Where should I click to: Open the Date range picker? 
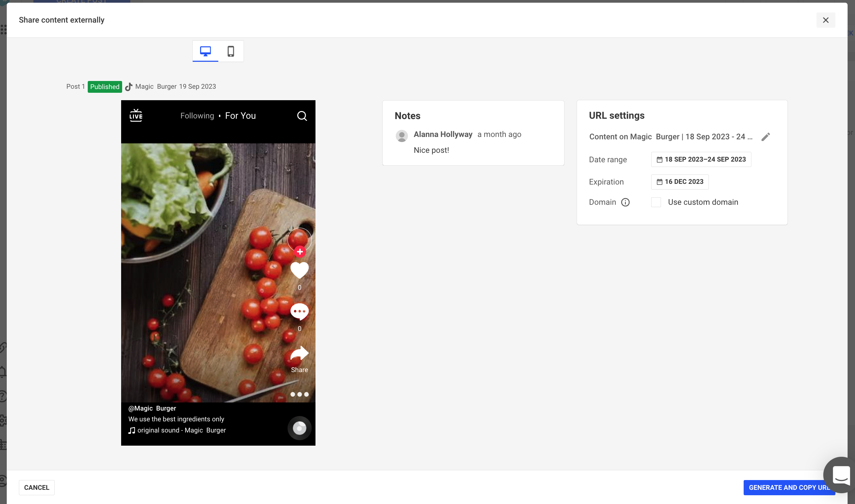(x=701, y=159)
